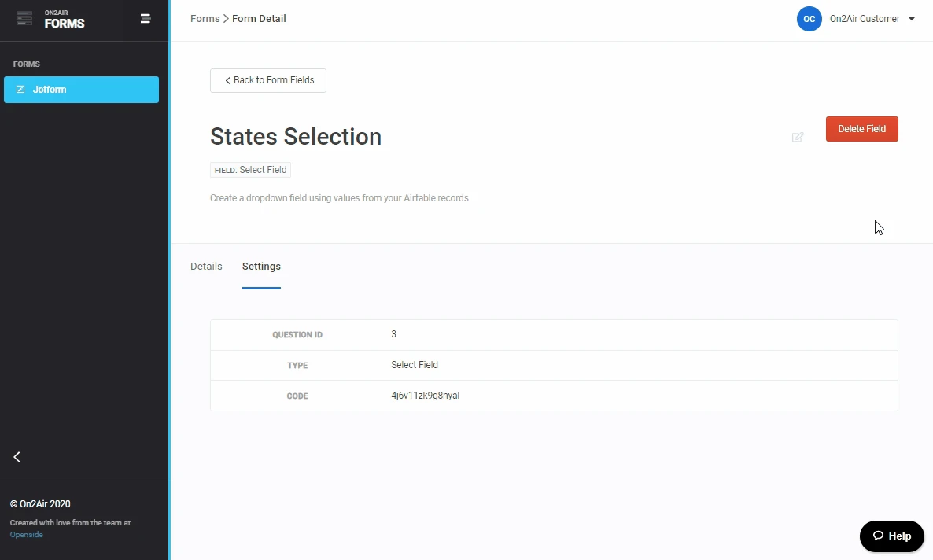Open the Openside link in footer

(27, 535)
